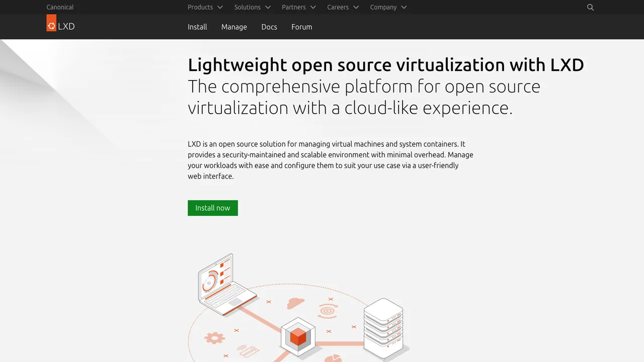Open the Docs link
The image size is (644, 362).
point(269,27)
